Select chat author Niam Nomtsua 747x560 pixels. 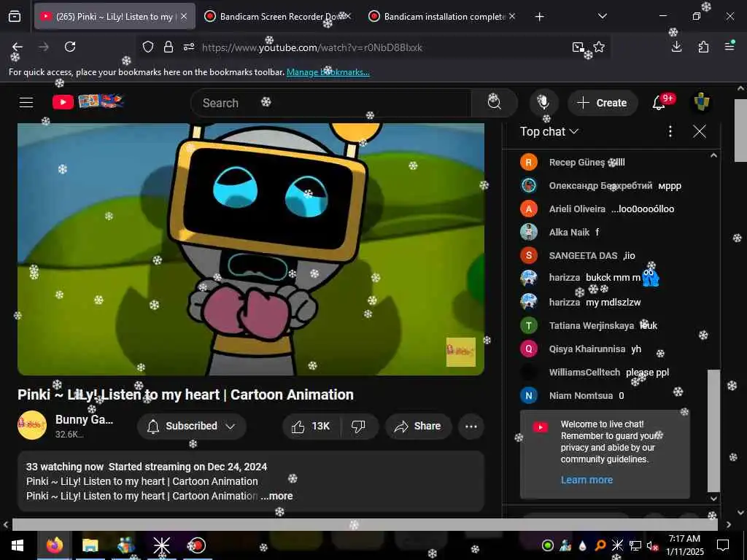coord(581,396)
